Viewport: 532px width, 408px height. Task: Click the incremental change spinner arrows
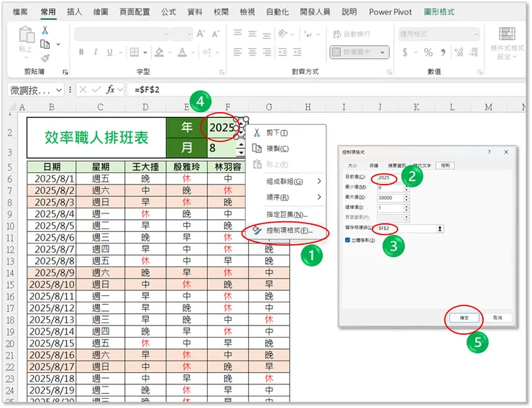(406, 208)
